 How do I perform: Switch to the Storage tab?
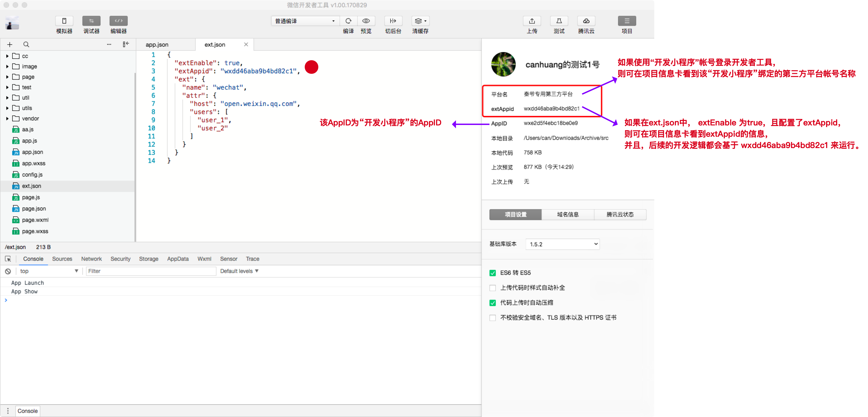[x=149, y=259]
